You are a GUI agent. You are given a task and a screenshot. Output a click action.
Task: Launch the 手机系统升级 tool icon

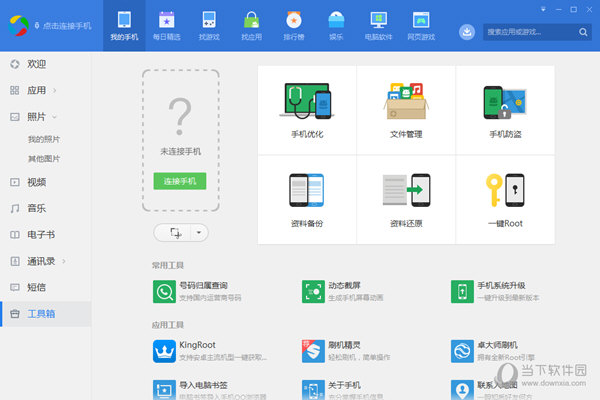pyautogui.click(x=462, y=292)
